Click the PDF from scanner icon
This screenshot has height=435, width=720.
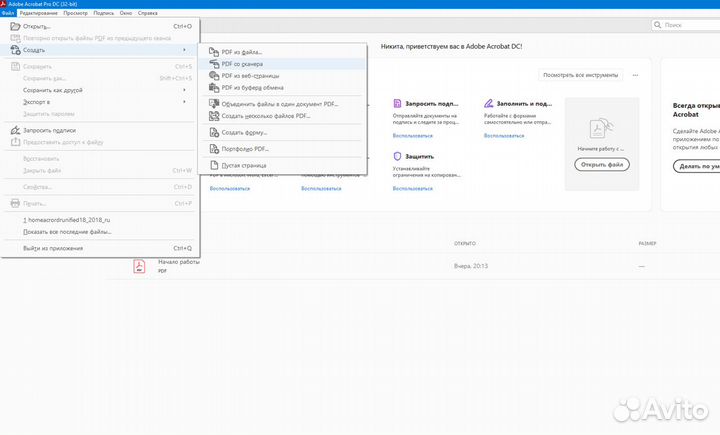tap(212, 63)
